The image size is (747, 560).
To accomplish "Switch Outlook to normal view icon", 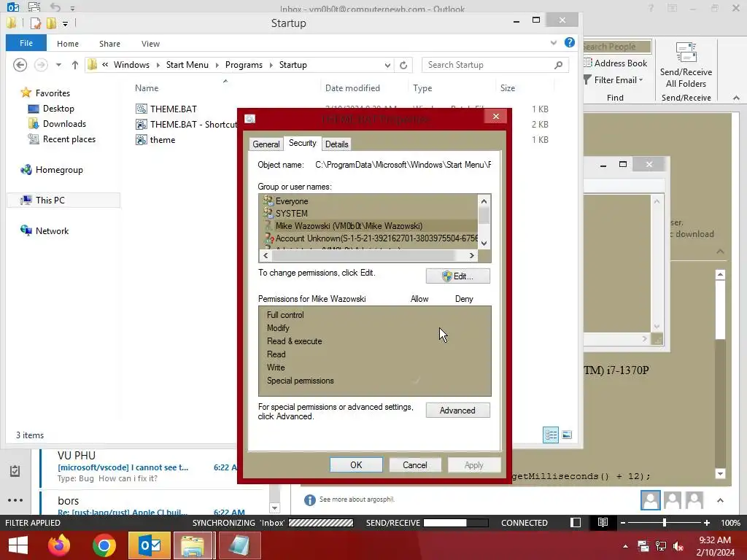I will point(576,522).
